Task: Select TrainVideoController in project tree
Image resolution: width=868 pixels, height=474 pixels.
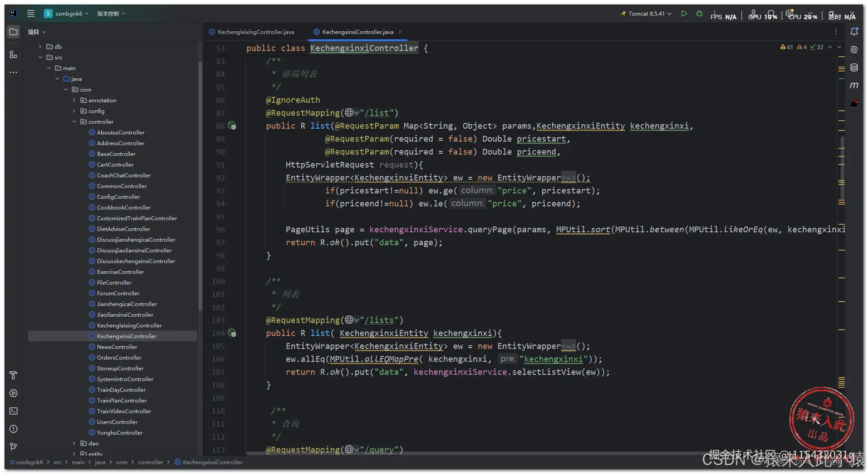Action: click(x=124, y=411)
